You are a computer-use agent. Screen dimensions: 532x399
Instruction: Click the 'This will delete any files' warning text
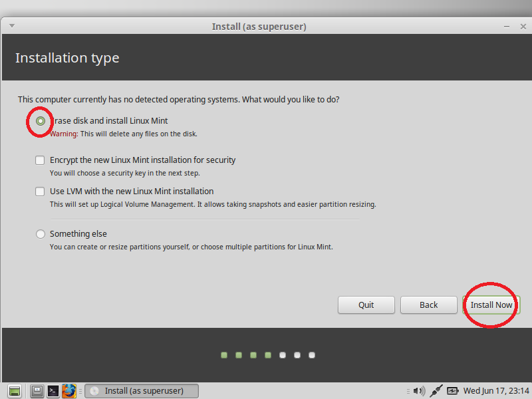(124, 134)
